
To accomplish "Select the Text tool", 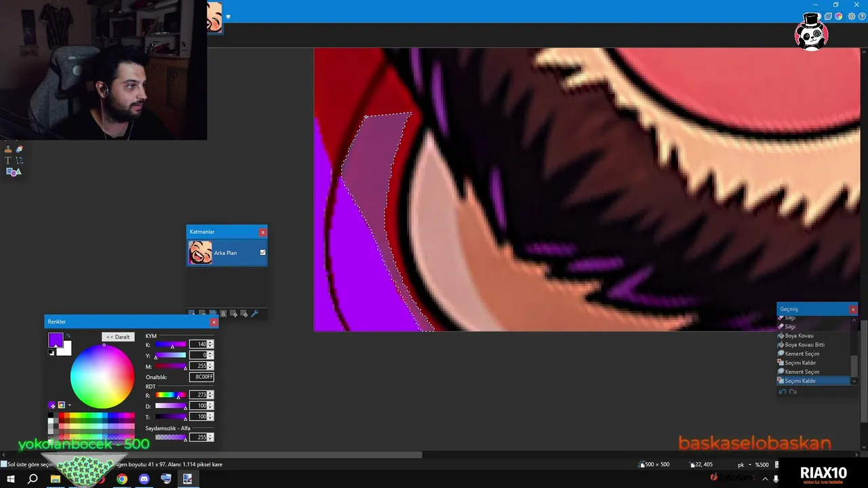I will [x=8, y=161].
